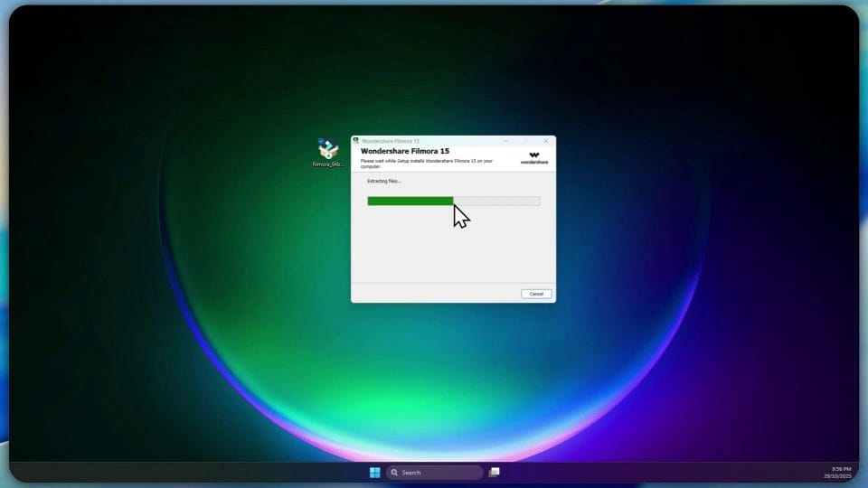
Task: Click the 'Please wait while Setup installs' description
Action: (426, 164)
